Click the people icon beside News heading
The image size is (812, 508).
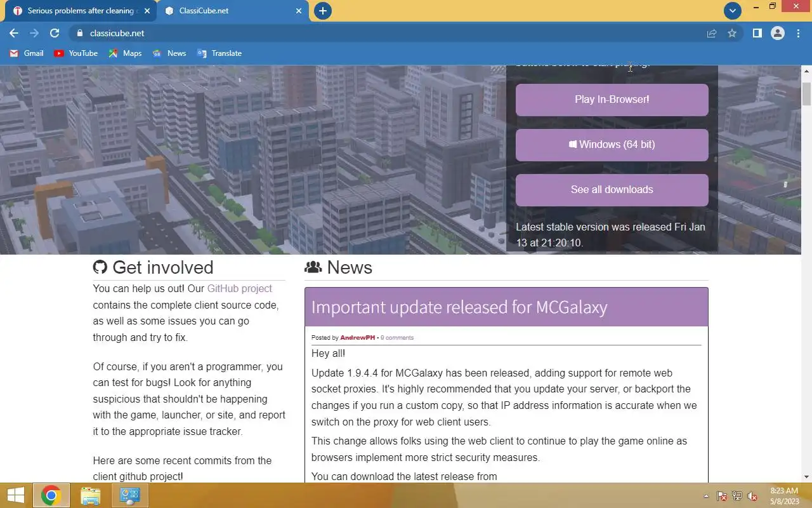[x=313, y=267]
